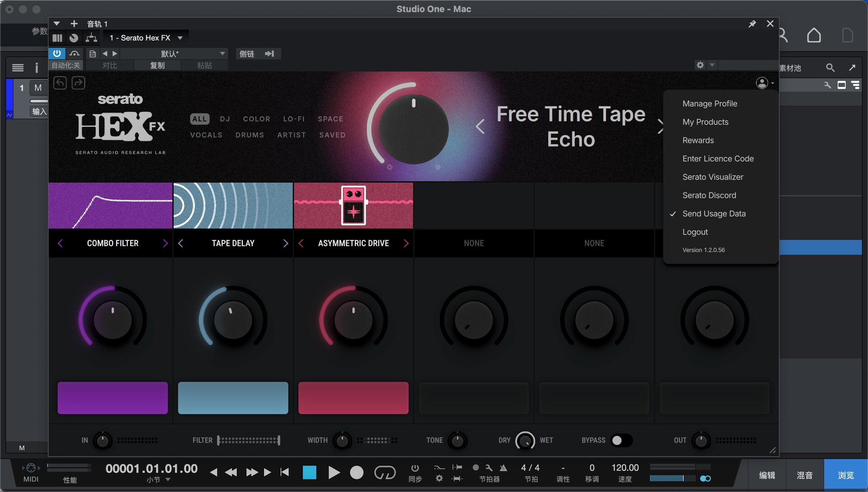The image size is (868, 492).
Task: Toggle the plugin power activate button
Action: tap(57, 53)
